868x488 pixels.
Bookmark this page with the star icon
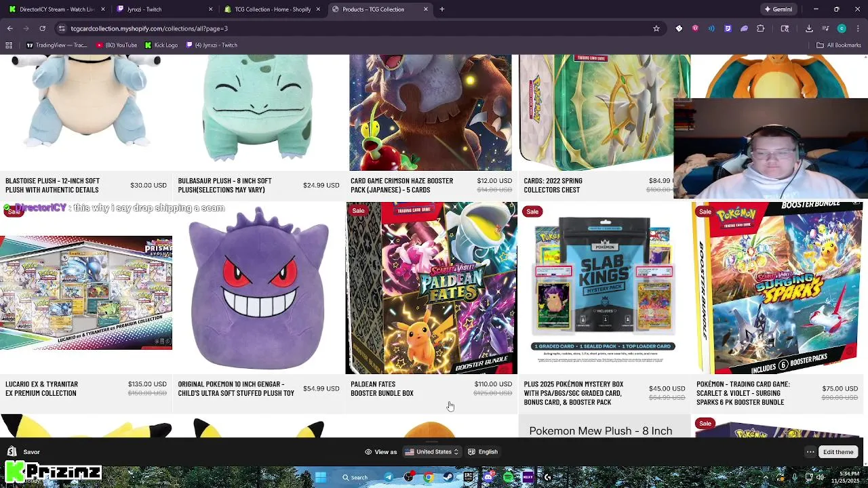click(x=656, y=28)
